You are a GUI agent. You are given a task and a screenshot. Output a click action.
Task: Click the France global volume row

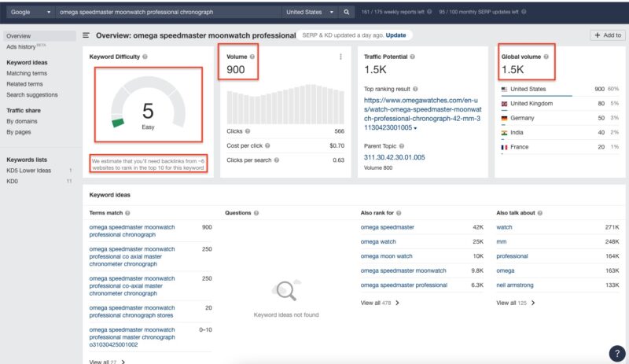tap(560, 147)
